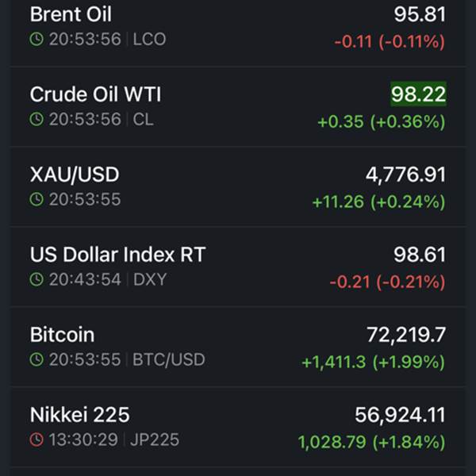The width and height of the screenshot is (476, 476).
Task: Click the BTC/USD ticker symbol
Action: [168, 359]
